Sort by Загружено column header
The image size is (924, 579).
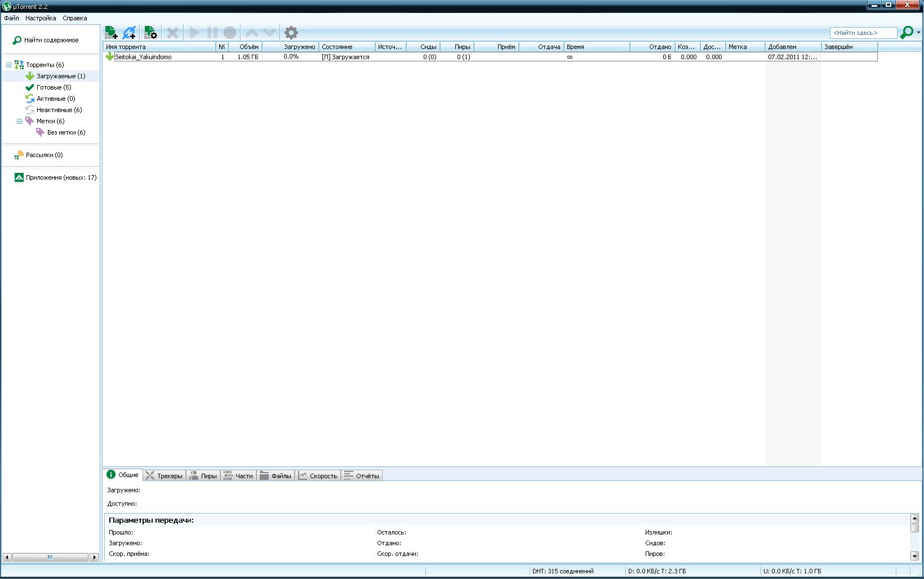(290, 47)
